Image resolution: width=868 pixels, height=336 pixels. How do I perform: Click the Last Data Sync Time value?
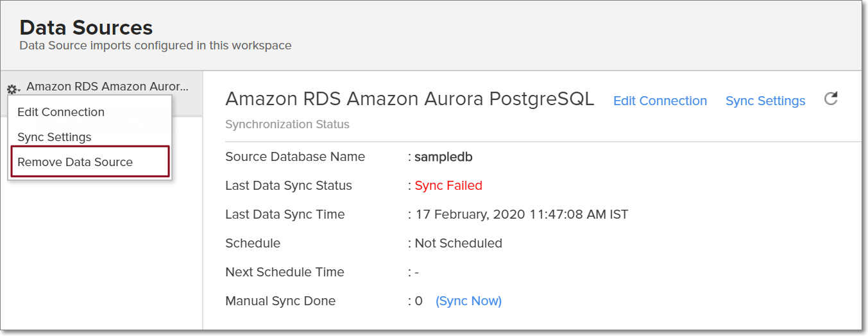click(522, 215)
